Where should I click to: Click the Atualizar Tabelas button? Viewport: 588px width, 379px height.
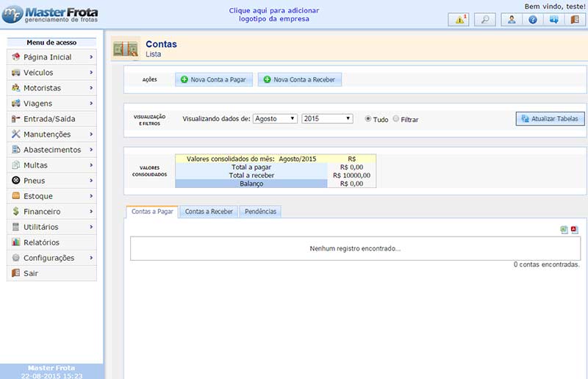(x=550, y=119)
